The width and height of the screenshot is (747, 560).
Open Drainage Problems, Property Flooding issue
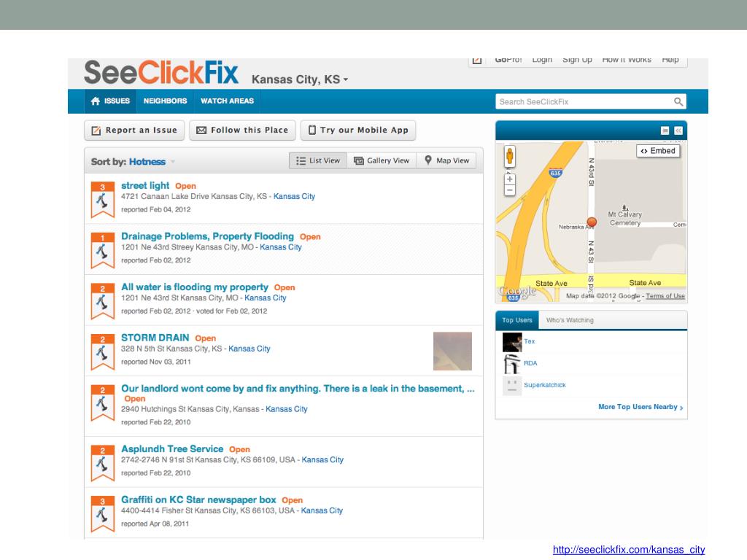(207, 236)
